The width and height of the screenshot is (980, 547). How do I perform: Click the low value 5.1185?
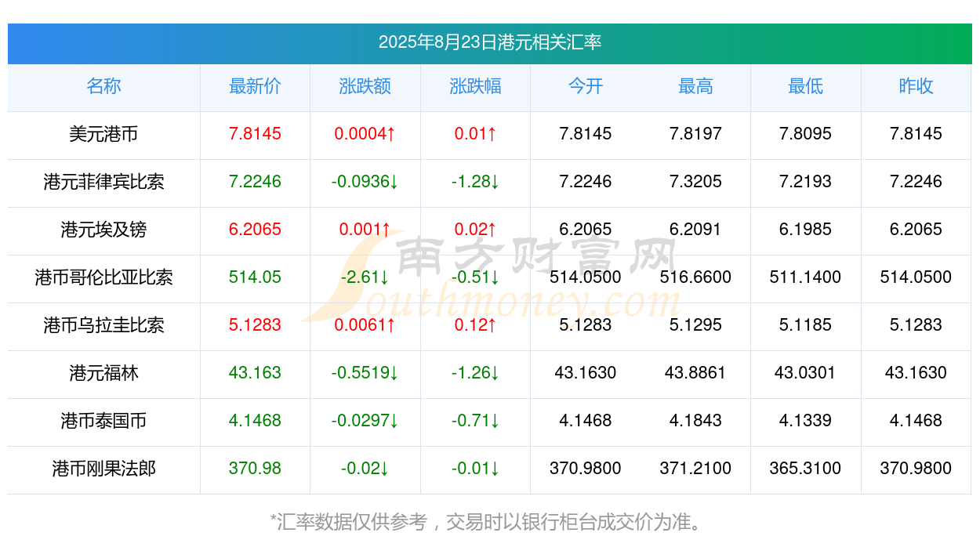806,325
